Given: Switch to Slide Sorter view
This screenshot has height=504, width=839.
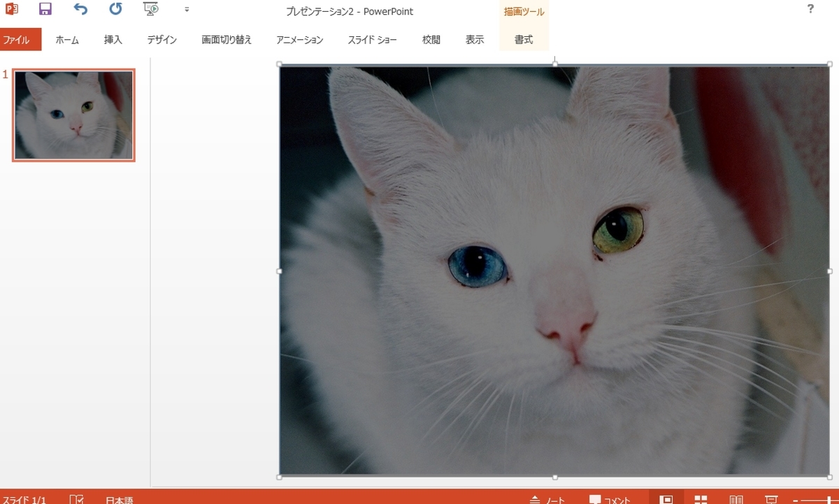Looking at the screenshot, I should click(701, 499).
